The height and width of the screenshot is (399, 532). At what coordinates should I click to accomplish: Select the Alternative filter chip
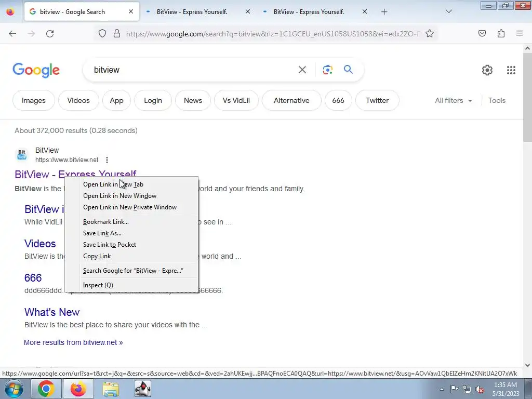[x=291, y=100]
